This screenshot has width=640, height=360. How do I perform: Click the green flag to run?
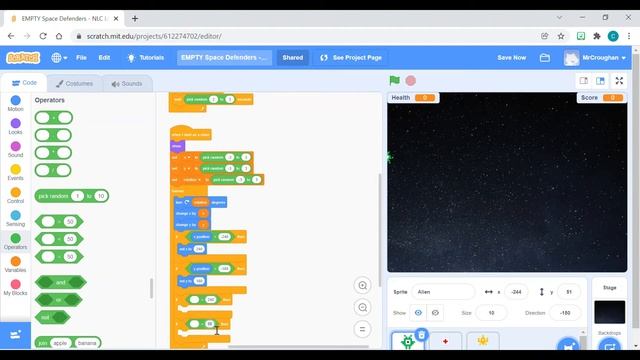pyautogui.click(x=394, y=80)
